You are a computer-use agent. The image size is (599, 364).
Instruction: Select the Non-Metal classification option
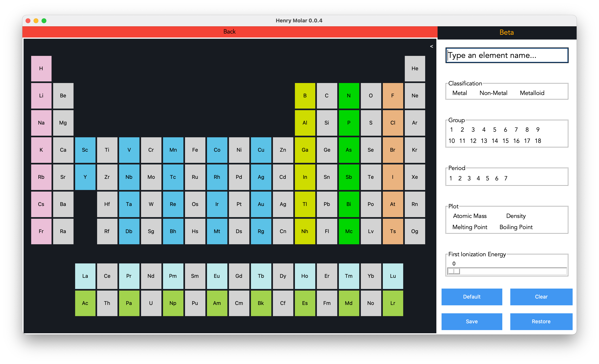click(493, 93)
